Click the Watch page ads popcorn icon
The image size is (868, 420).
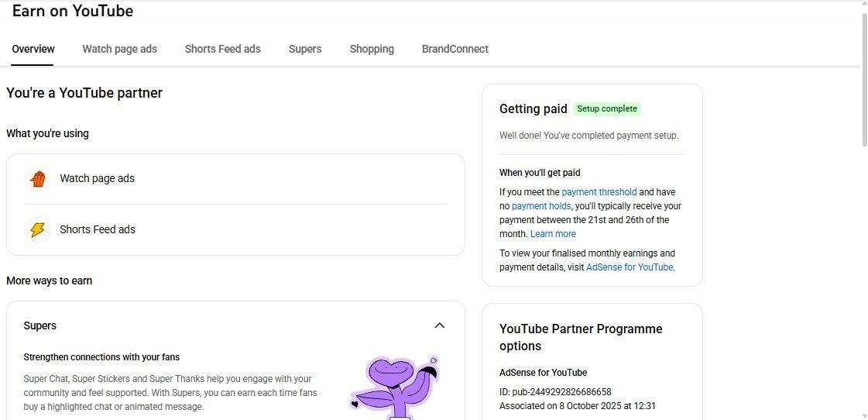click(37, 179)
